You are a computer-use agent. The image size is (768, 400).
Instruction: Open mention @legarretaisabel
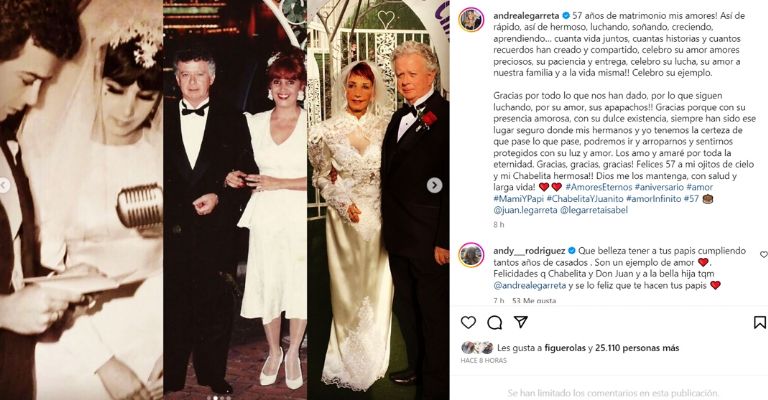[594, 210]
